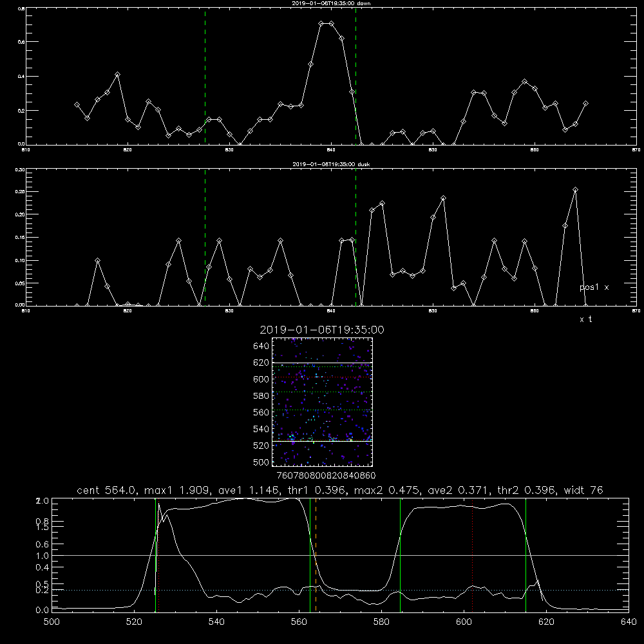Click the dotted horizontal threshold line in bottom plot
The image size is (644, 644).
click(340, 590)
